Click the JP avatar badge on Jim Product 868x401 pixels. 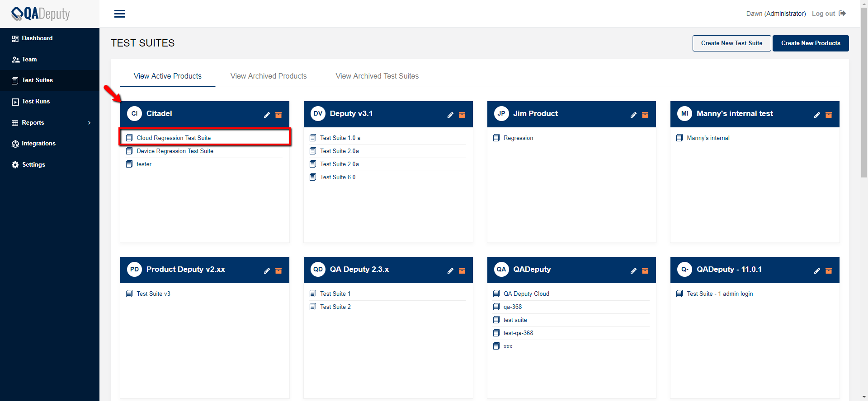tap(501, 114)
